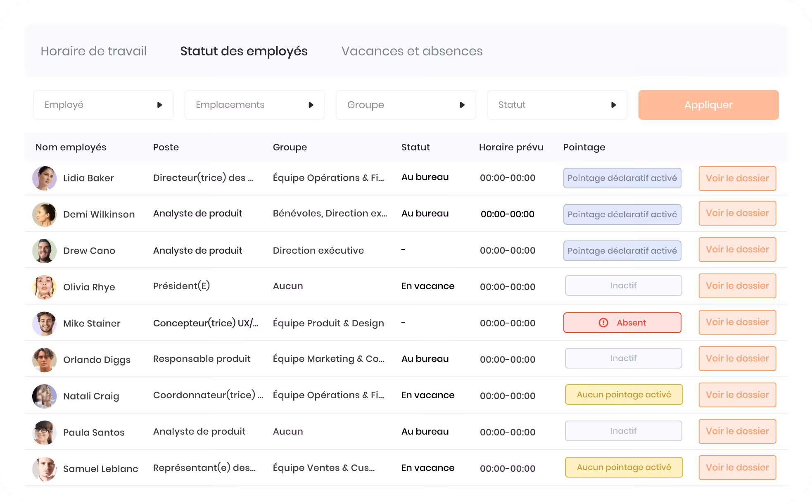Open Lidia Baker's avatar photo
The width and height of the screenshot is (812, 504).
tap(45, 178)
